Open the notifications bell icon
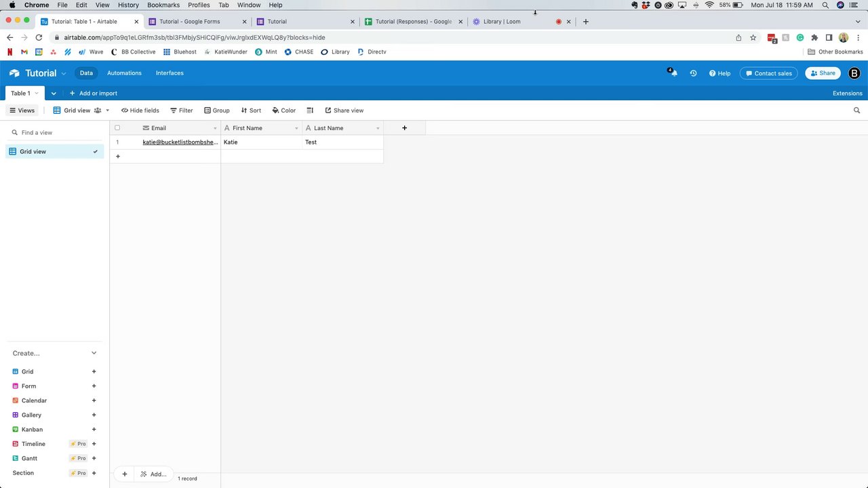The height and width of the screenshot is (488, 868). (x=673, y=73)
